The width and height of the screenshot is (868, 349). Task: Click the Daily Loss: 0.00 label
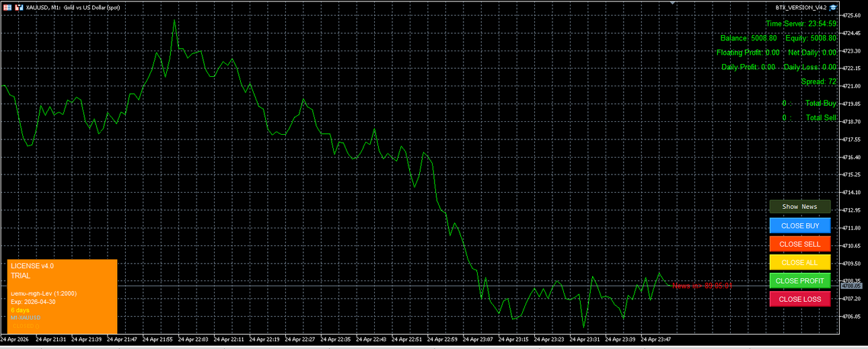coord(810,67)
